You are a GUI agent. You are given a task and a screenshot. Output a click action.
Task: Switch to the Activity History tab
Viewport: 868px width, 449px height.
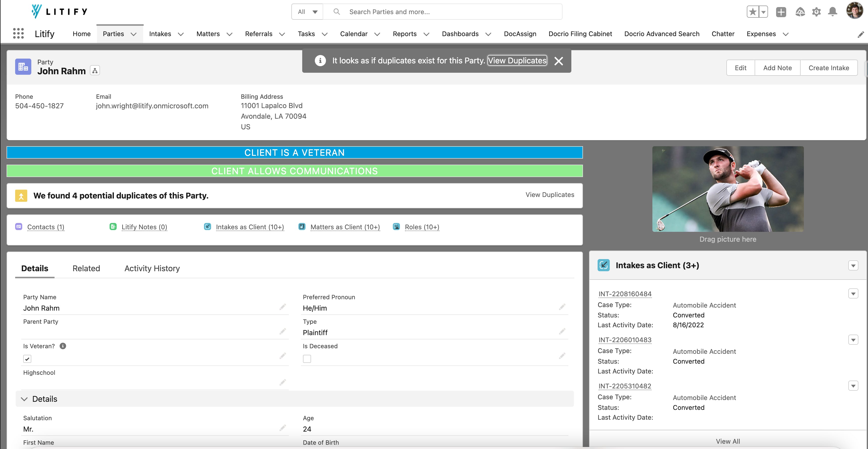(x=152, y=268)
